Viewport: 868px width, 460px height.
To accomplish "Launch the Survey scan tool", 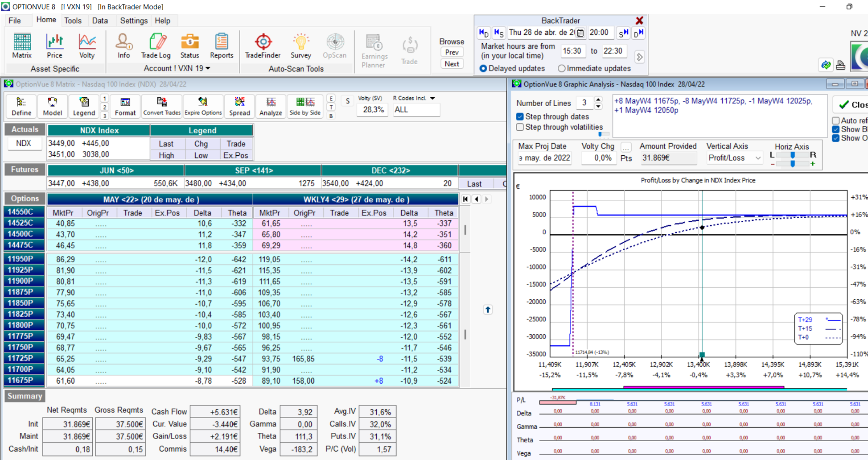I will (x=301, y=46).
